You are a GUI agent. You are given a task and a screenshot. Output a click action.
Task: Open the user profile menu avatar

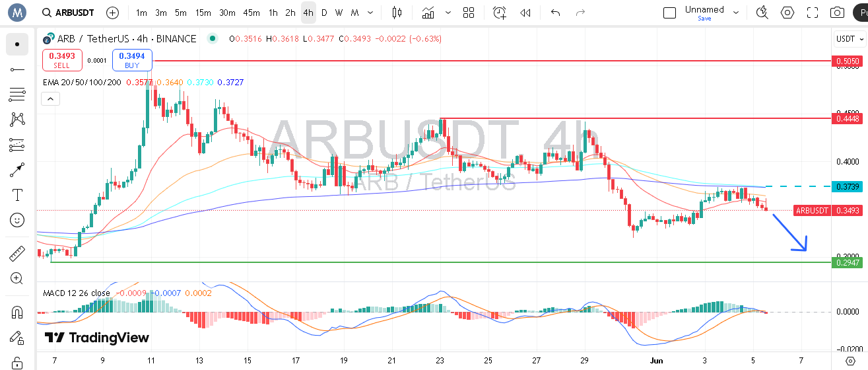click(x=17, y=12)
